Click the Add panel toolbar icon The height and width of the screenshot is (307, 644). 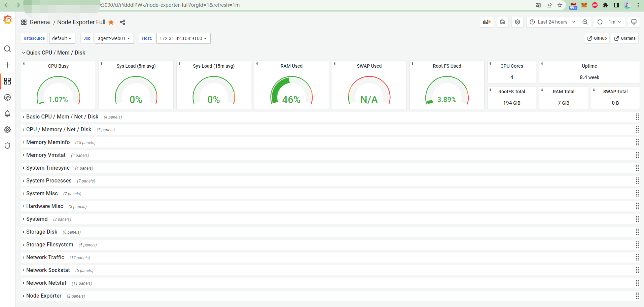[x=487, y=22]
